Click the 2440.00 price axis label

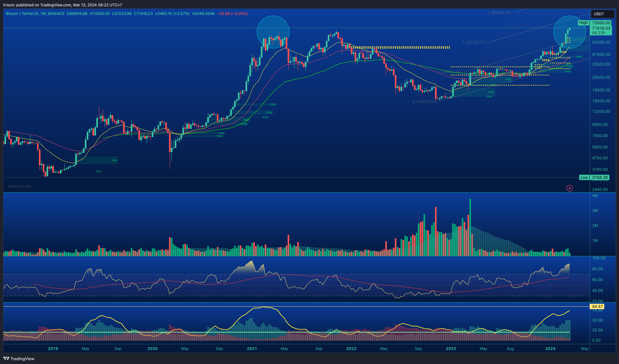(x=600, y=190)
